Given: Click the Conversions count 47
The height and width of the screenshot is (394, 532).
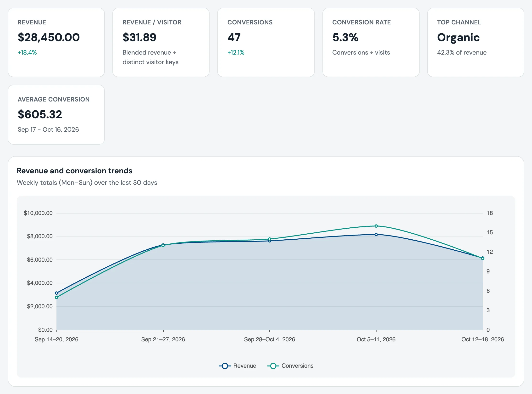Looking at the screenshot, I should click(x=234, y=37).
